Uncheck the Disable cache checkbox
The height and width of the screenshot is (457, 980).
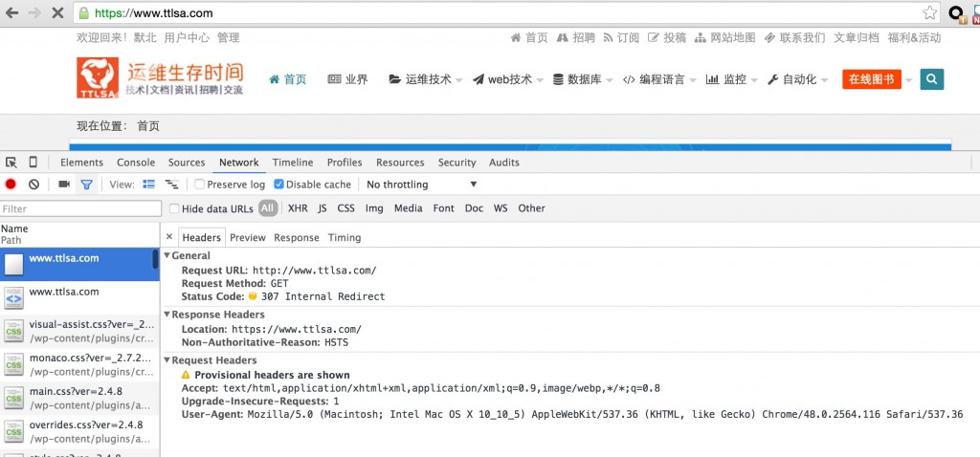click(x=278, y=185)
